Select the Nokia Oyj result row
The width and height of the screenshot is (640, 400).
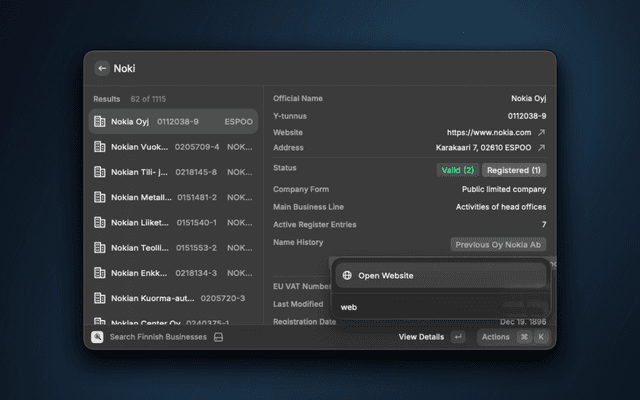(173, 122)
